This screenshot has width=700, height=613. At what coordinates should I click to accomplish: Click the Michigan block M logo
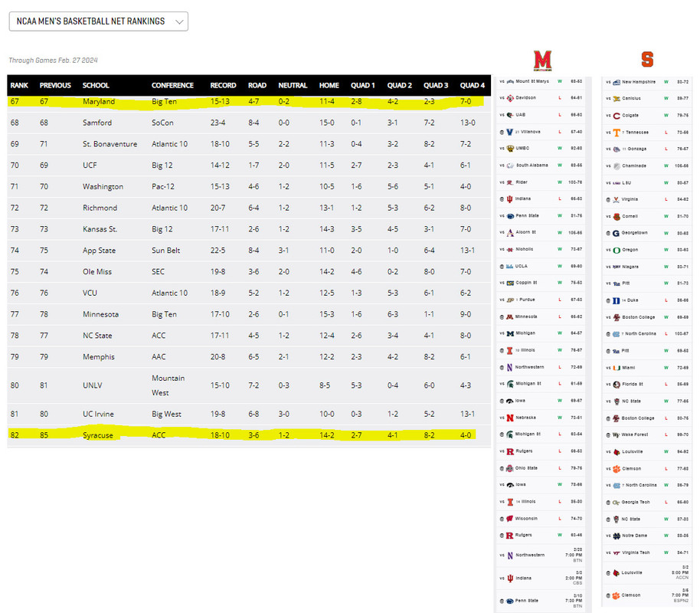coord(510,334)
